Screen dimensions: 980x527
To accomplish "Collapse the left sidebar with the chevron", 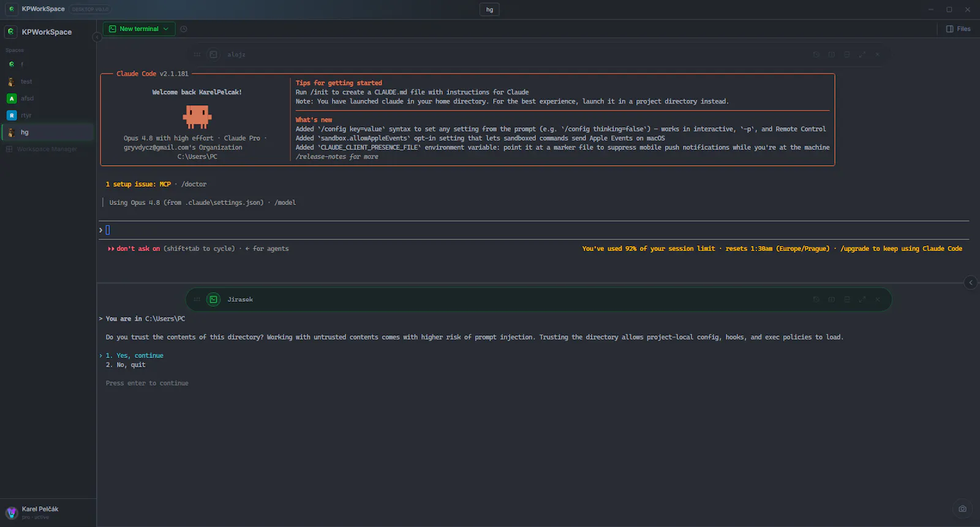I will pyautogui.click(x=96, y=37).
